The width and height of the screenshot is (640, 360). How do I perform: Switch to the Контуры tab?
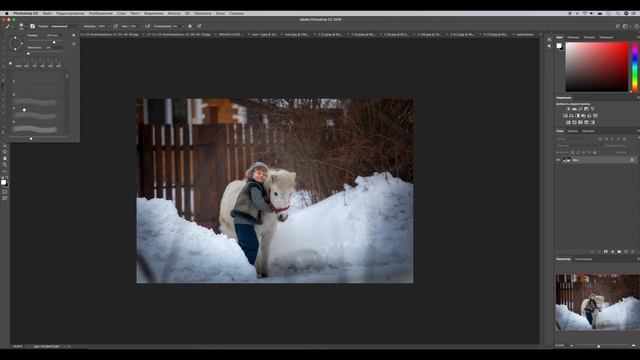(588, 131)
